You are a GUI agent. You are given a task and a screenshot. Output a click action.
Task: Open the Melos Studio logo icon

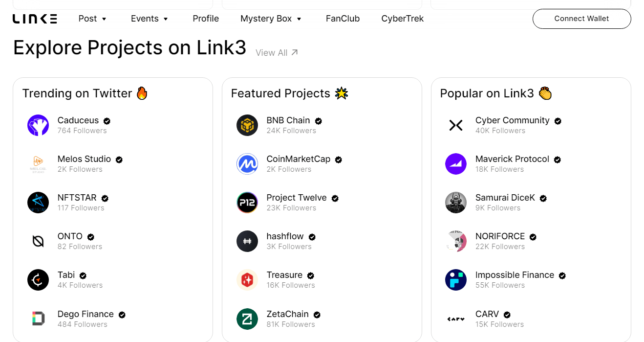(x=38, y=164)
